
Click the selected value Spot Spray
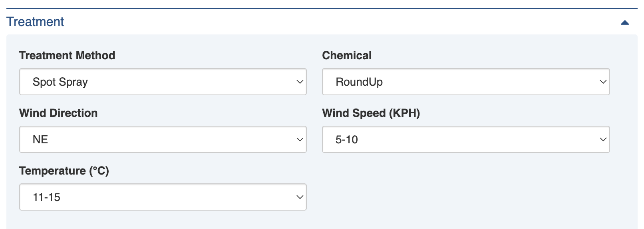coord(60,82)
